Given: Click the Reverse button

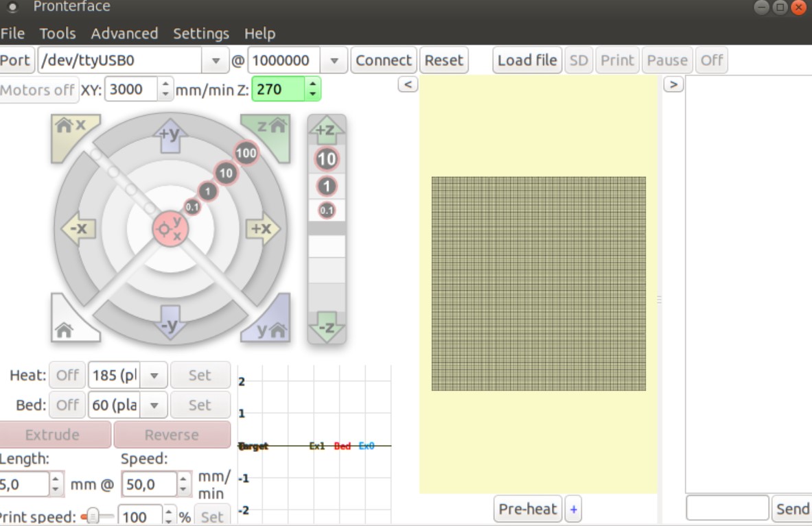Looking at the screenshot, I should coord(172,435).
